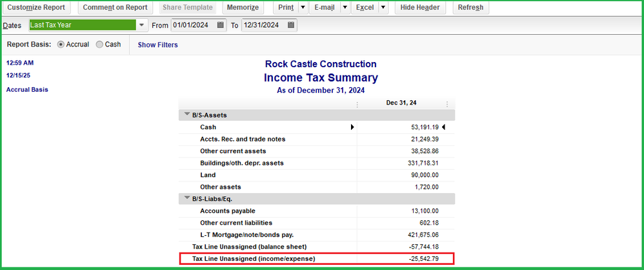Click the 331,718.31 amount
The height and width of the screenshot is (270, 644).
tap(423, 163)
